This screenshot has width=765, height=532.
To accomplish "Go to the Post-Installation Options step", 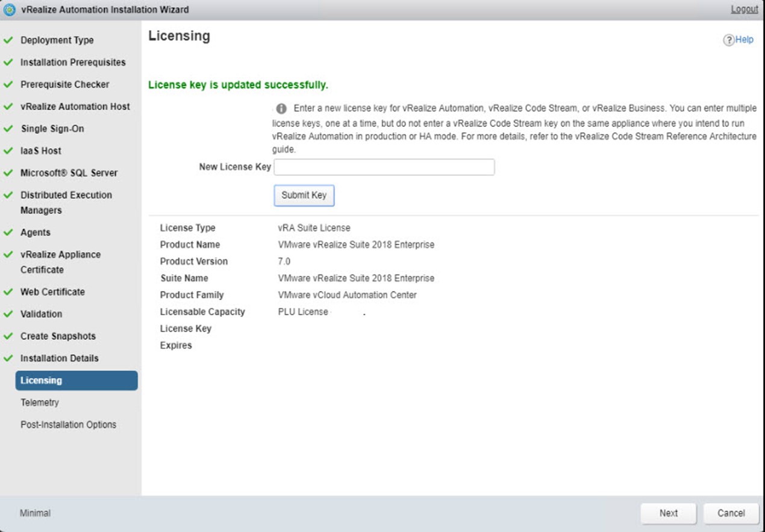I will 69,425.
